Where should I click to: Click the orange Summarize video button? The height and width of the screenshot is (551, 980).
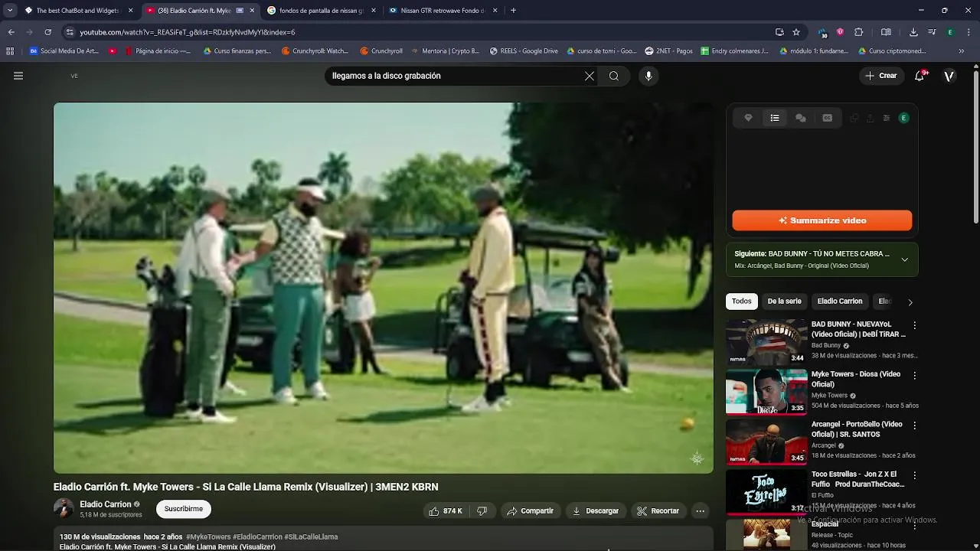pyautogui.click(x=822, y=220)
